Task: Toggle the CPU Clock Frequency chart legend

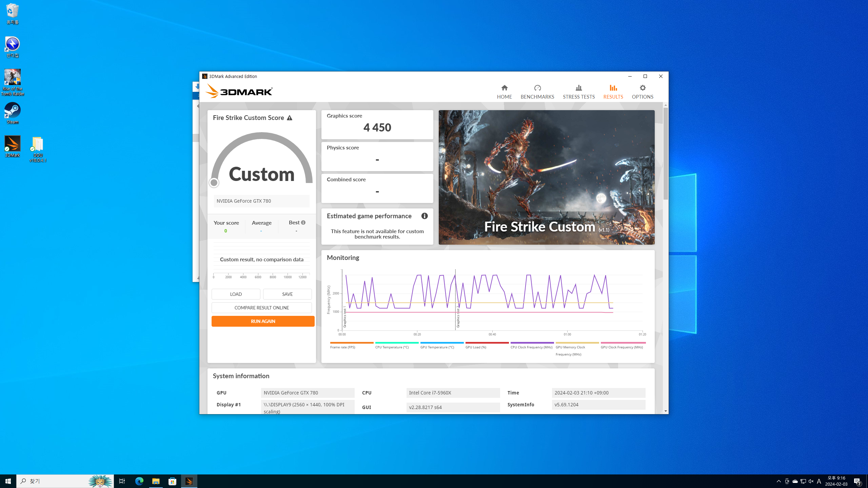Action: (x=531, y=347)
